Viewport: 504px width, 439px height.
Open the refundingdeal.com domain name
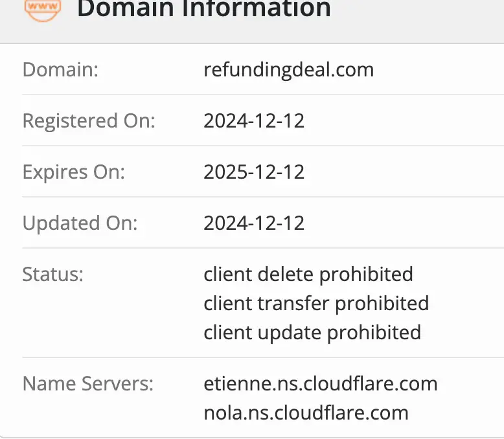coord(288,69)
